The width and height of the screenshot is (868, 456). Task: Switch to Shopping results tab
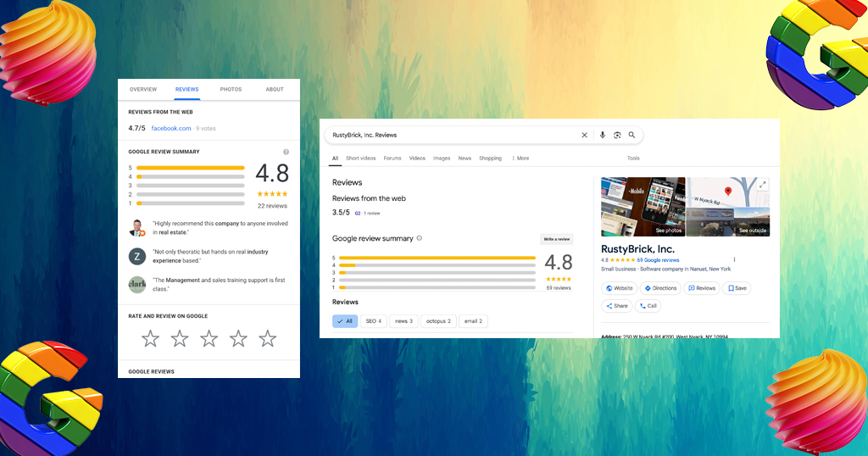tap(491, 158)
